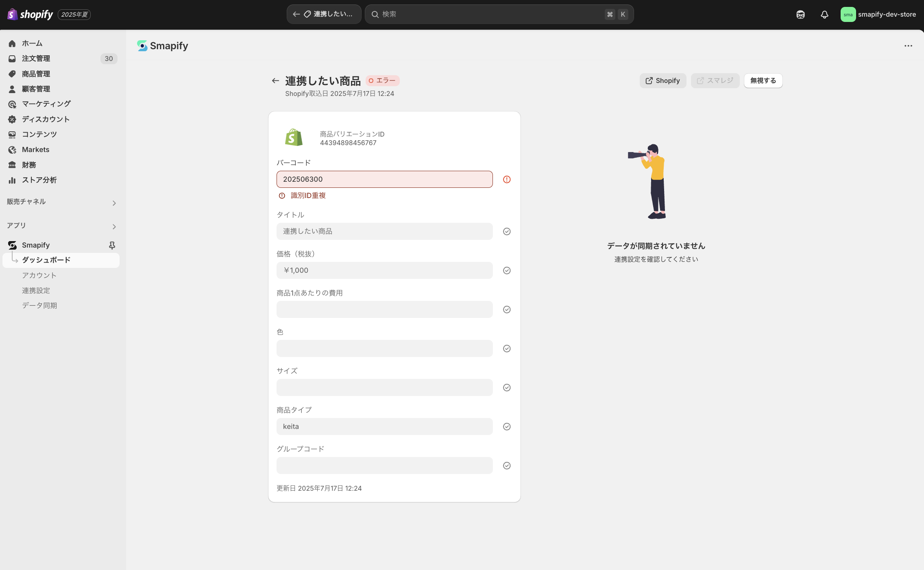Open マーケティング in sidebar

coord(46,104)
